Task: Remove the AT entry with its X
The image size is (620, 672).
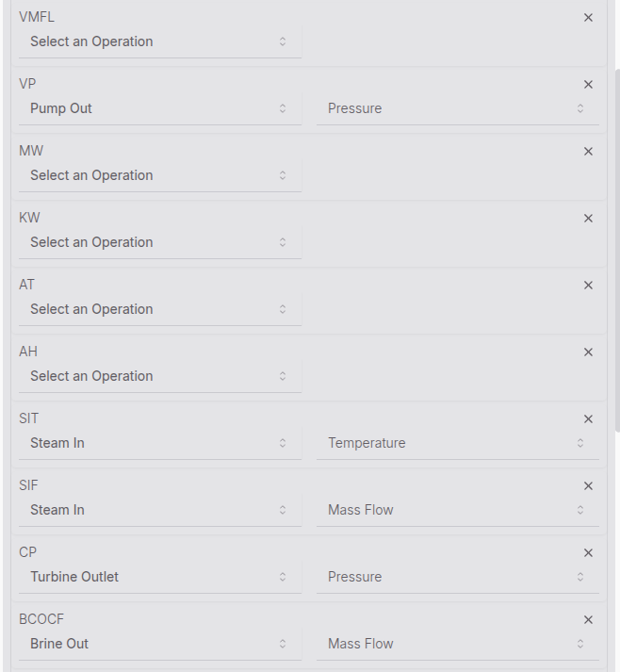Action: tap(588, 286)
